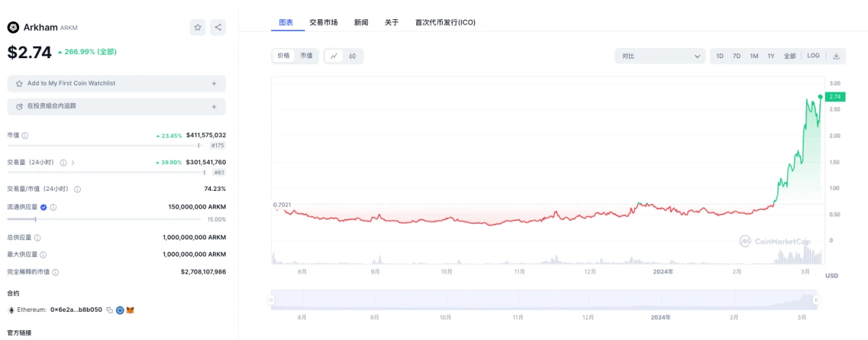
Task: Copy the Ethereum contract address
Action: click(110, 310)
